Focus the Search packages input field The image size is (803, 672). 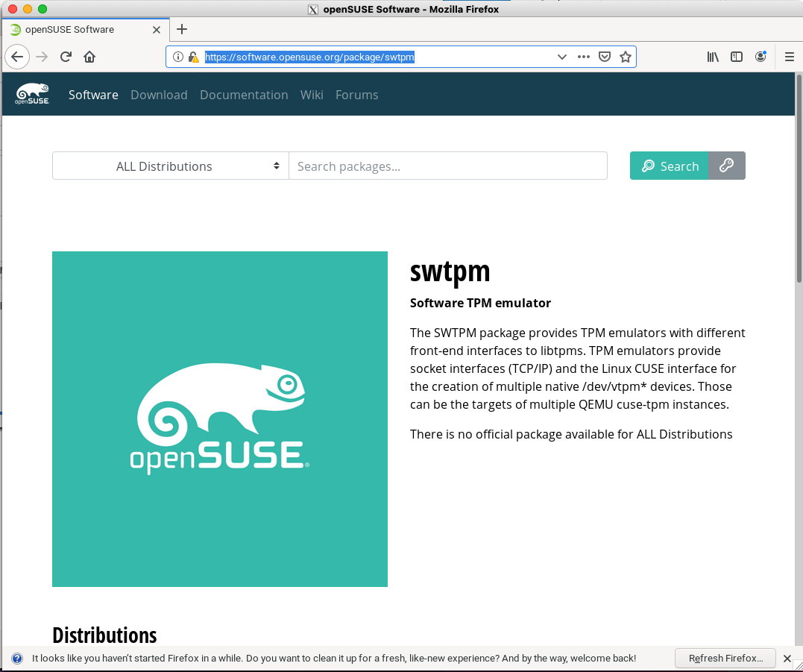[448, 166]
